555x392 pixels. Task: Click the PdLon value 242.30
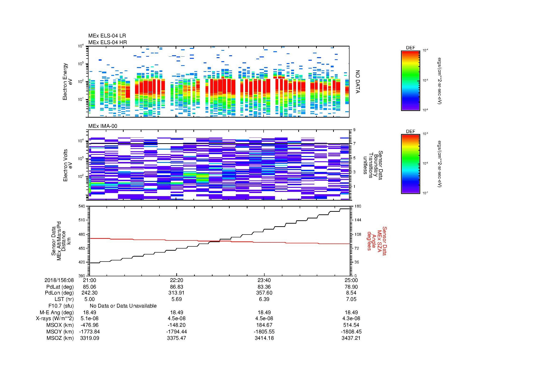pyautogui.click(x=89, y=293)
